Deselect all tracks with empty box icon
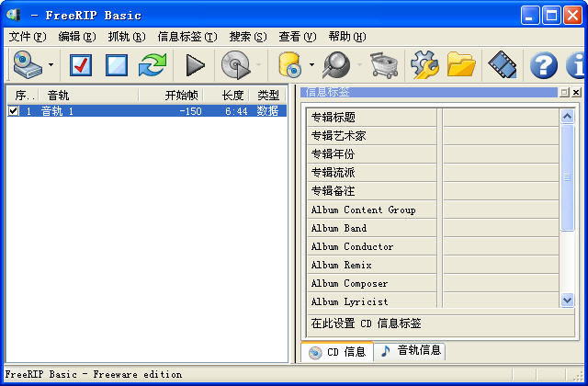Viewport: 588px width, 386px height. coord(117,64)
